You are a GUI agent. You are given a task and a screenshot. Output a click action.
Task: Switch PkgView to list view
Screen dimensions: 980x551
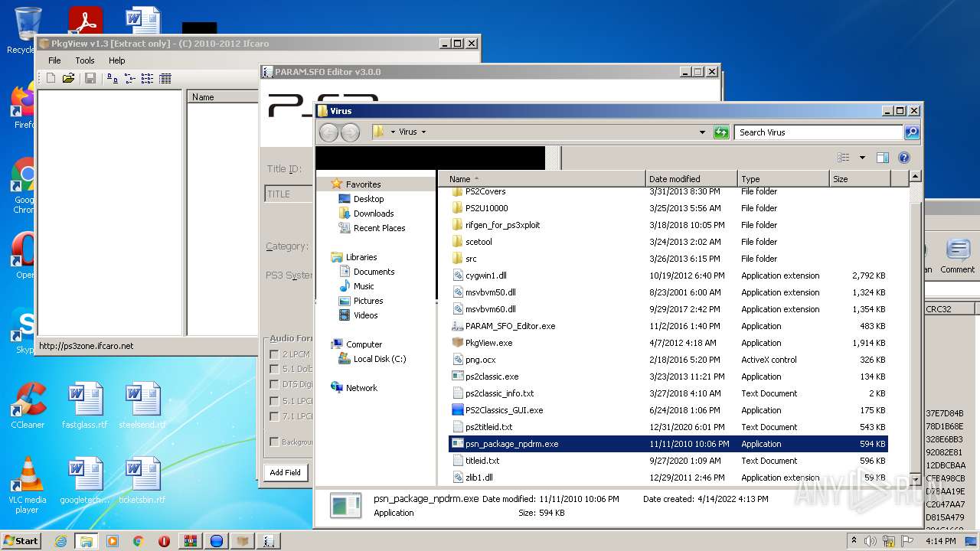pos(147,78)
